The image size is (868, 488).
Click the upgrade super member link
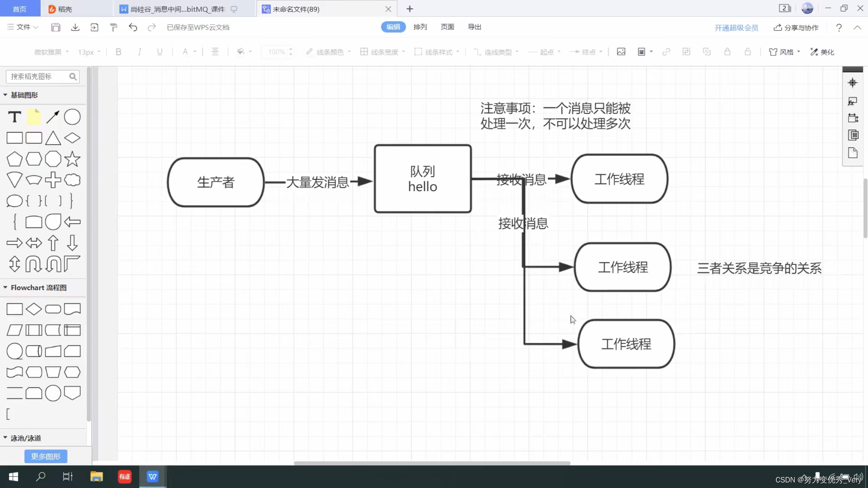tap(736, 28)
